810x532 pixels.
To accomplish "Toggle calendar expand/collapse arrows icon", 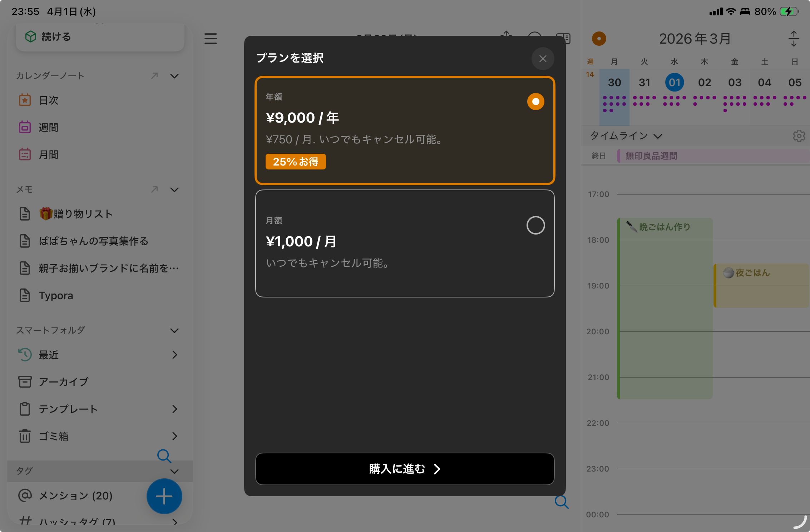I will pos(794,39).
